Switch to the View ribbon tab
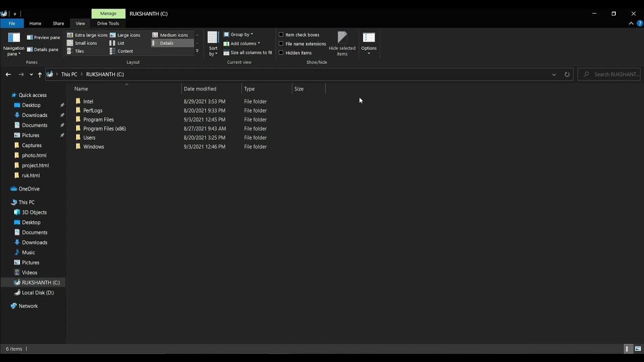Screen dimensions: 644x362 click(80, 24)
